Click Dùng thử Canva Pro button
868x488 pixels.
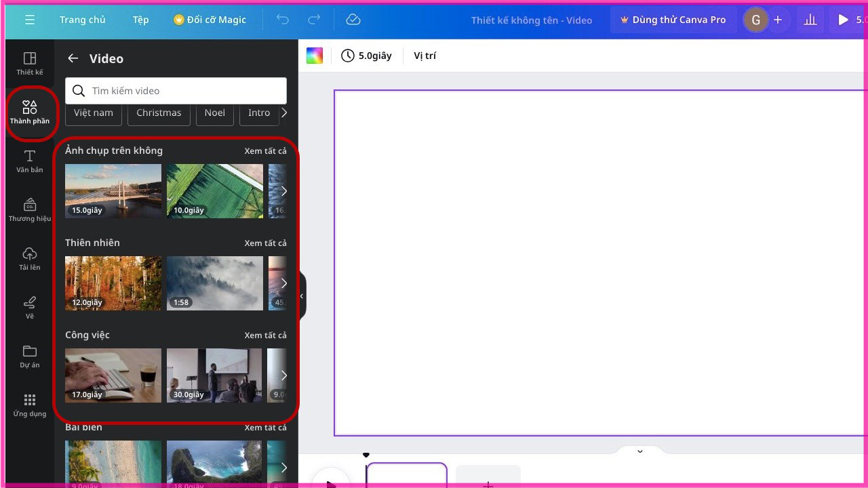coord(673,20)
